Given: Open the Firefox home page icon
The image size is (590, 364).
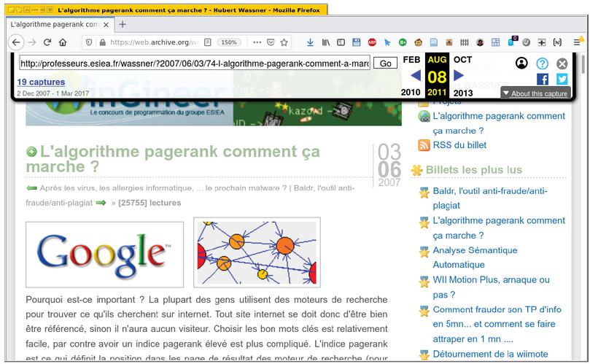Looking at the screenshot, I should [63, 42].
